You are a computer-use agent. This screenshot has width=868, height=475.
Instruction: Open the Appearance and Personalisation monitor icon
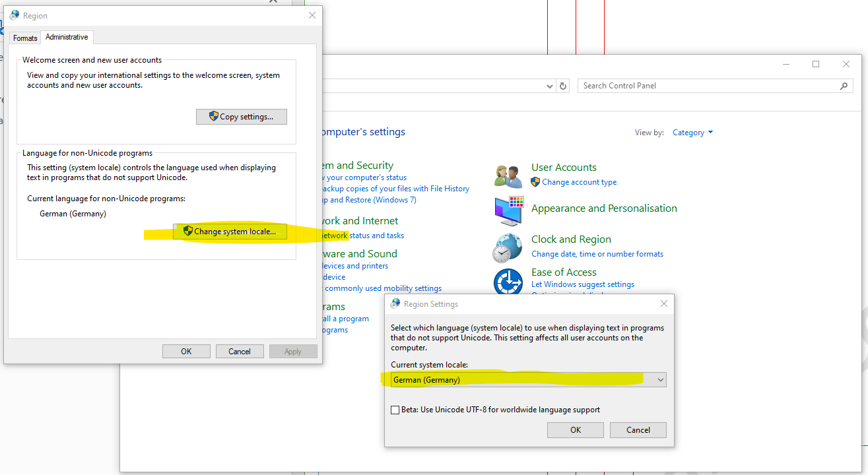point(508,211)
